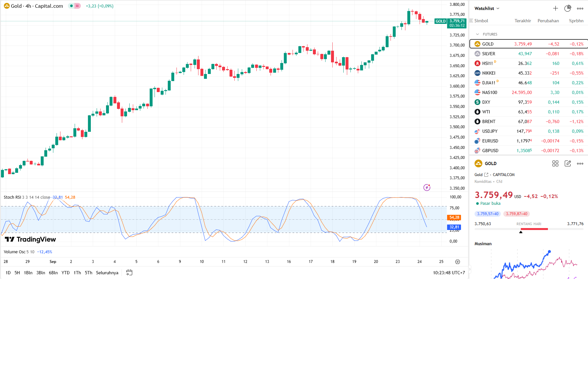This screenshot has height=366, width=588.
Task: Select the Seluruhnya time range
Action: [x=107, y=273]
